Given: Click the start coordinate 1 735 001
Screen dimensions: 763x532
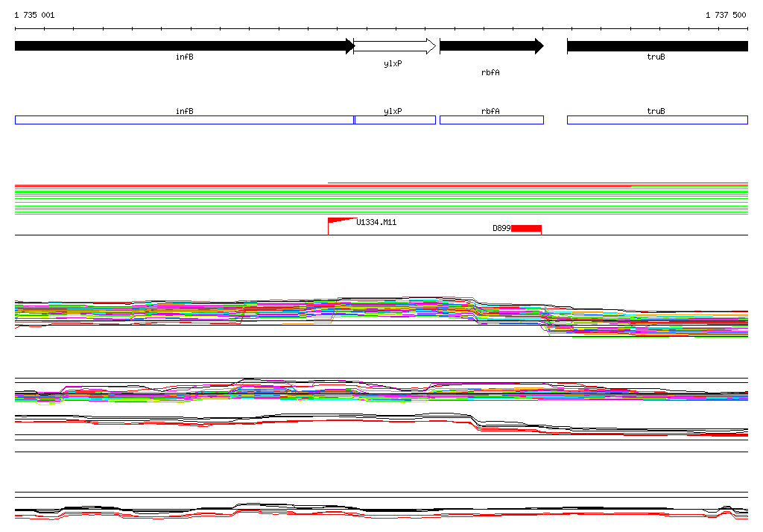Looking at the screenshot, I should pos(34,15).
